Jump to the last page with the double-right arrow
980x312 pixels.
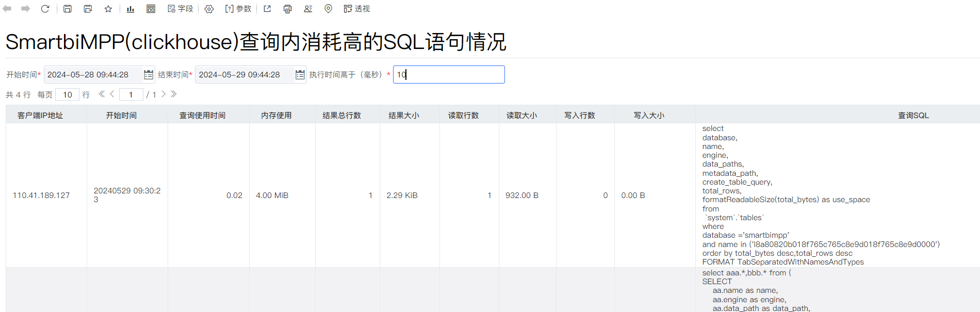click(174, 94)
